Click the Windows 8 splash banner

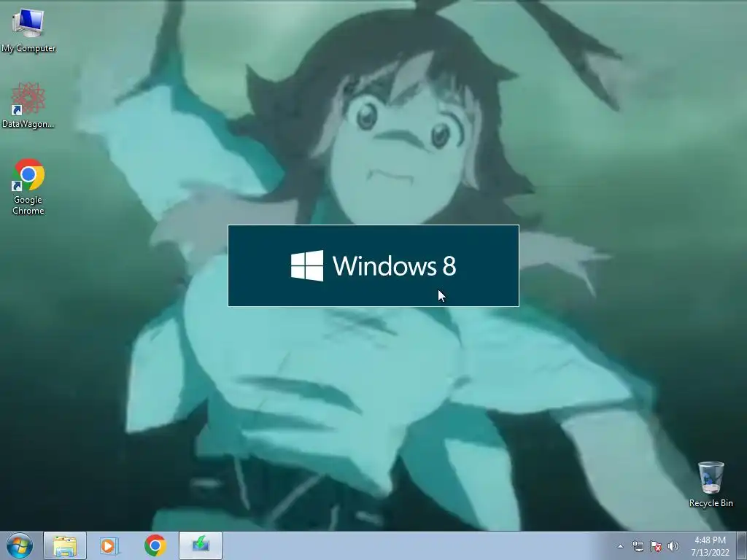pos(373,265)
